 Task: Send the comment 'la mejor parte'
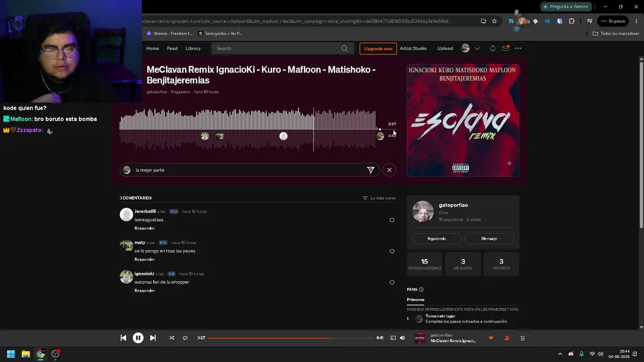[371, 170]
